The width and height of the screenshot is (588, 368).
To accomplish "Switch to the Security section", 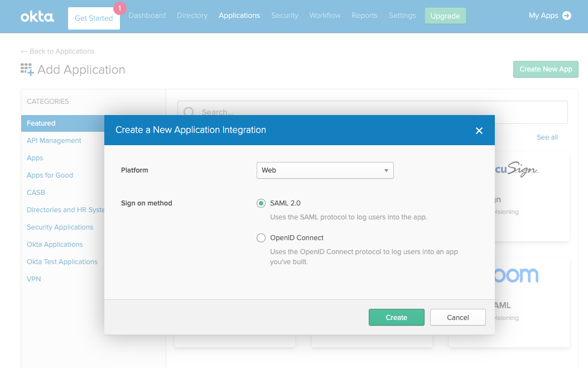I will [x=285, y=16].
